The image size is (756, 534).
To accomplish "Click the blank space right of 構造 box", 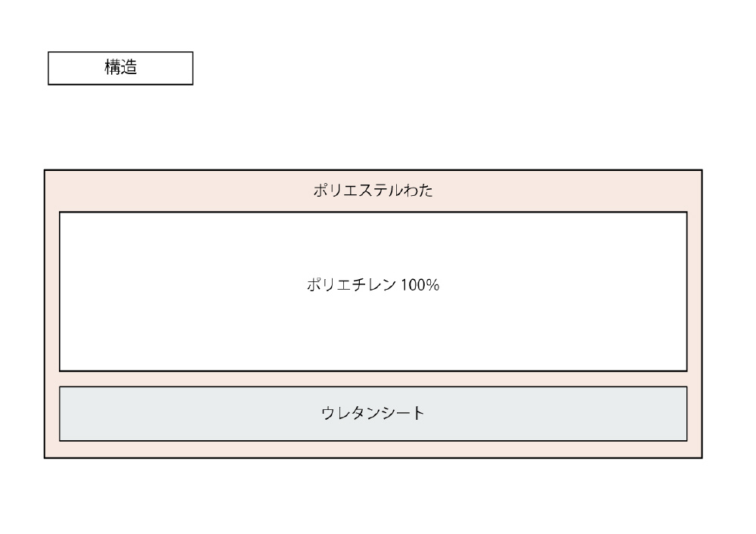I will 434,68.
